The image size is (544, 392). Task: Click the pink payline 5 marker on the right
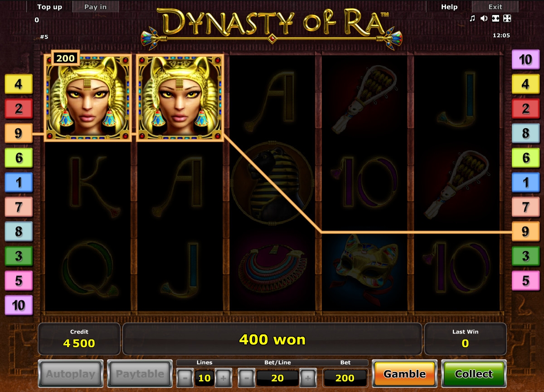(x=525, y=281)
